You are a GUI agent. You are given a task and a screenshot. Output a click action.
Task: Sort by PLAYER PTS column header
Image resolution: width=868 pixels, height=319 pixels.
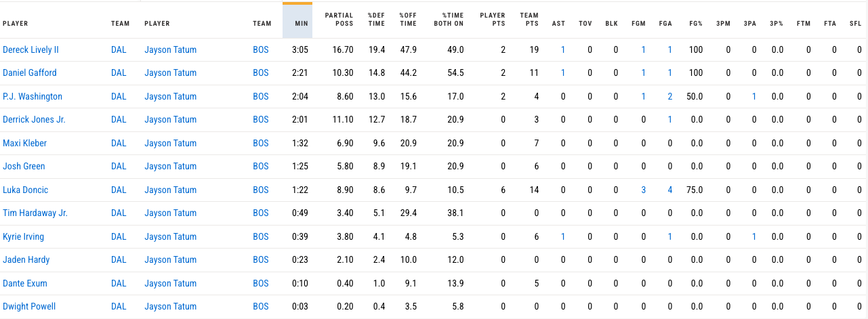tap(492, 20)
